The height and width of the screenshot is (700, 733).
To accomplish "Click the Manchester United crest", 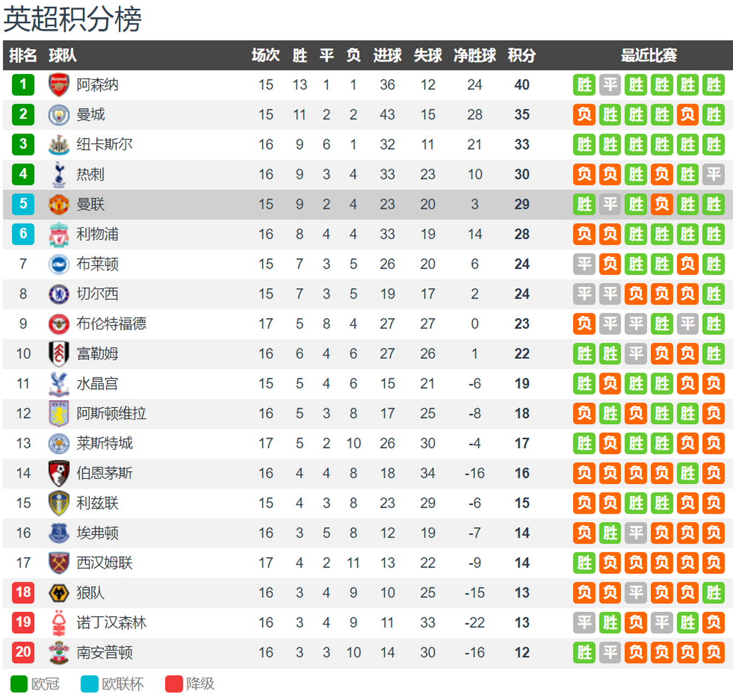I will 59,205.
